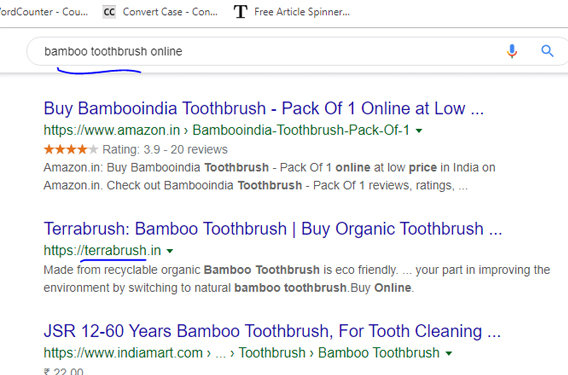The width and height of the screenshot is (568, 375).
Task: Expand the terrabrush.in result dropdown arrow
Action: [x=170, y=251]
